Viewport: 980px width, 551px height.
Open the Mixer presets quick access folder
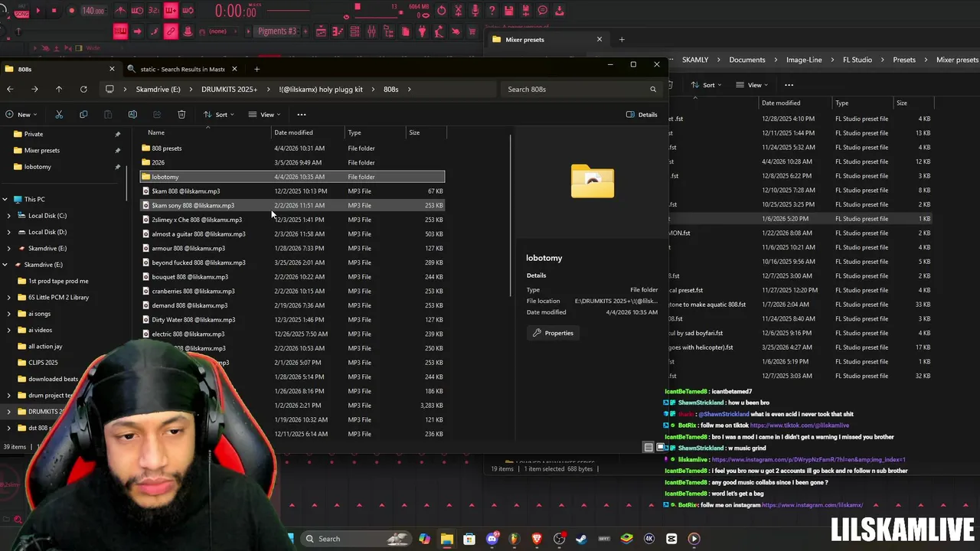42,151
